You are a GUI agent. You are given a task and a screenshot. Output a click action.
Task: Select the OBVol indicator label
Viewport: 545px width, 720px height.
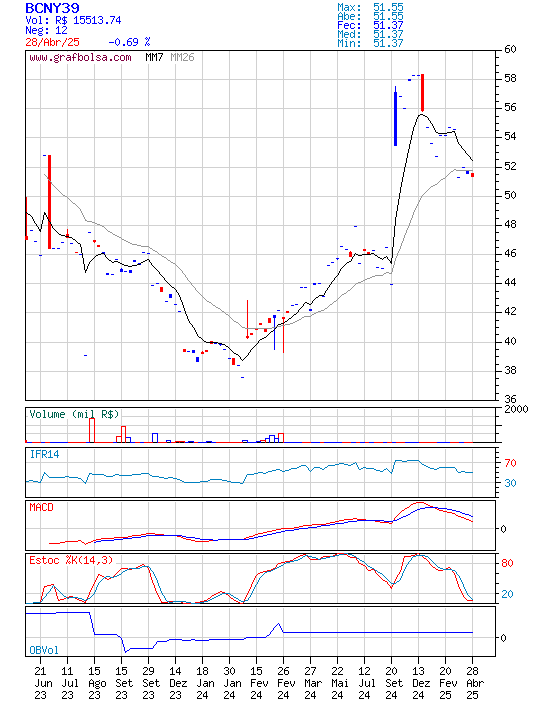coord(44,650)
